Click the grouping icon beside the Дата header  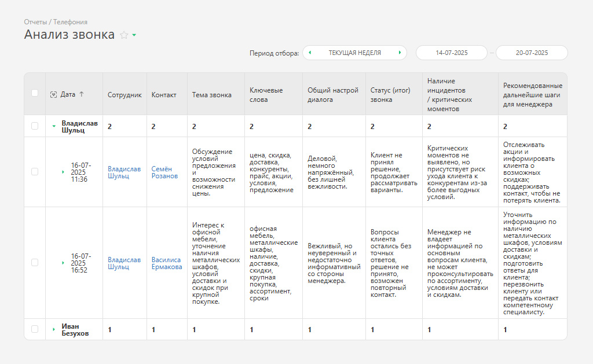(x=54, y=94)
